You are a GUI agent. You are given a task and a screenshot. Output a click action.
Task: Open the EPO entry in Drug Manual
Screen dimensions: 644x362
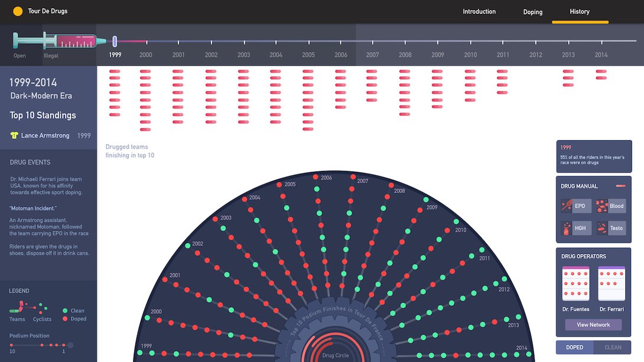(x=576, y=206)
